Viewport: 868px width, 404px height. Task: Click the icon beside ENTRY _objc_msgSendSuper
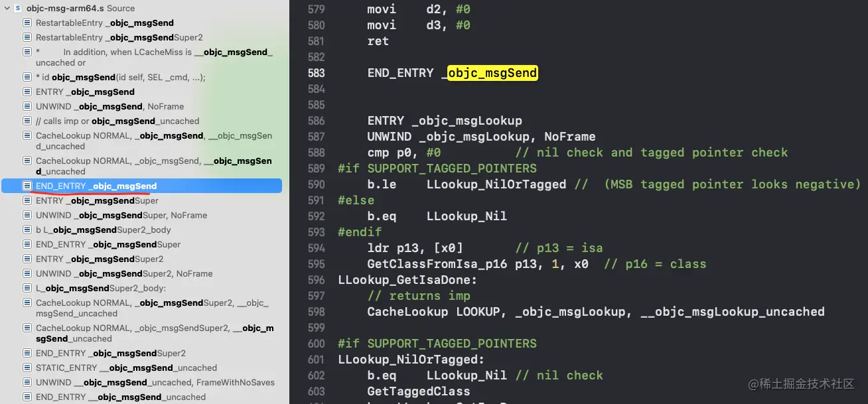click(x=27, y=200)
